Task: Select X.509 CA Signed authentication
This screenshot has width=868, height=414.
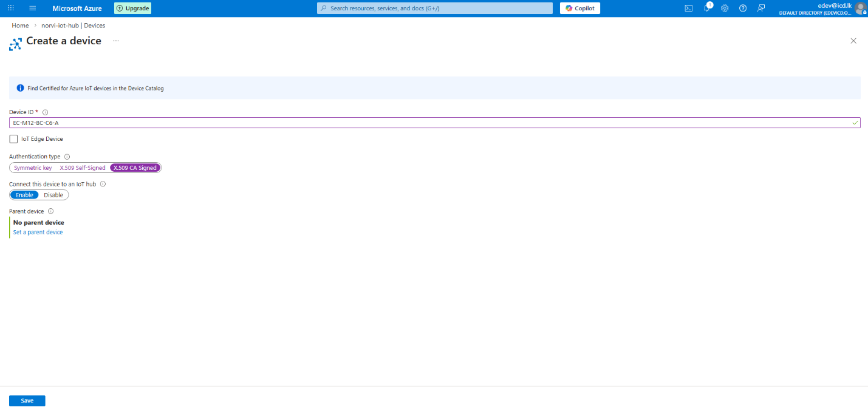Action: (135, 168)
